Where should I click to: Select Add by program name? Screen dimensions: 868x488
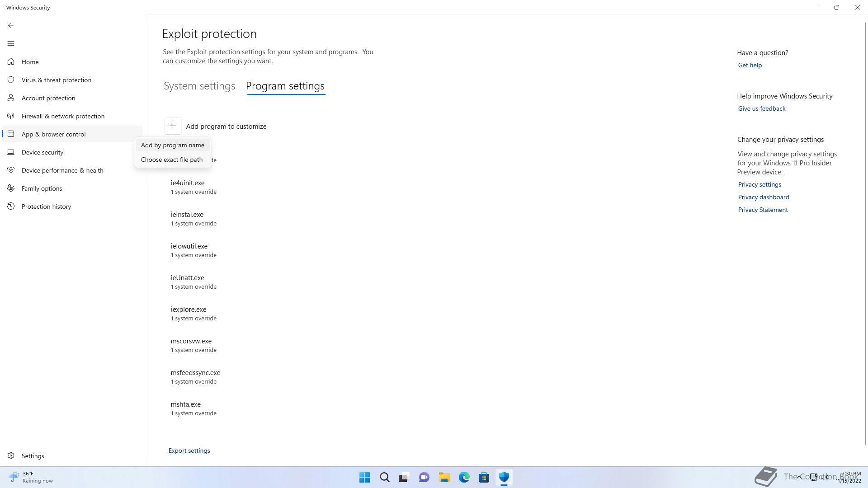coord(173,145)
